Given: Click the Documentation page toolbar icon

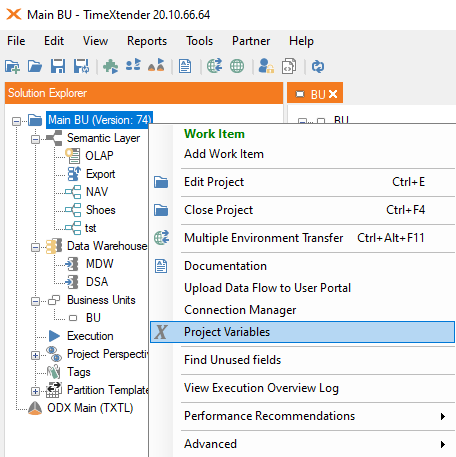Looking at the screenshot, I should 185,66.
